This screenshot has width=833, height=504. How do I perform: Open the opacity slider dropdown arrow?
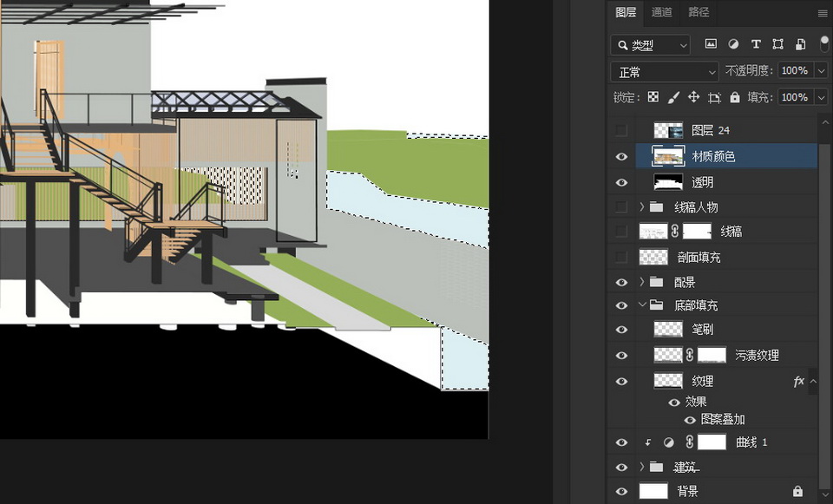pos(820,71)
